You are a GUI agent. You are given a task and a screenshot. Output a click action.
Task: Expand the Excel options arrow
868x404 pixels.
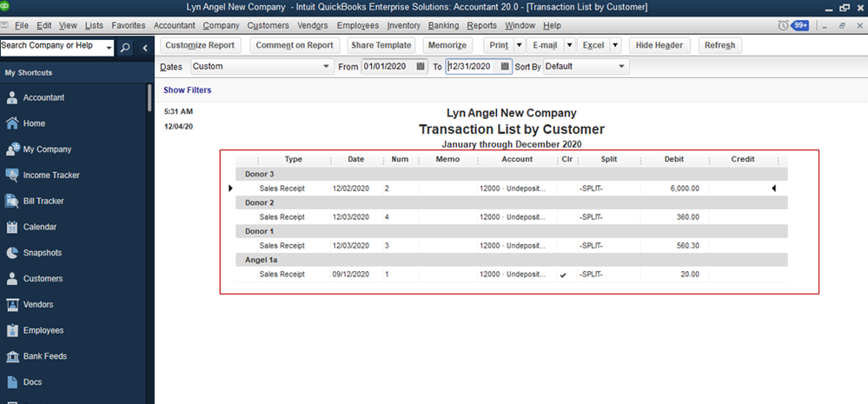615,45
